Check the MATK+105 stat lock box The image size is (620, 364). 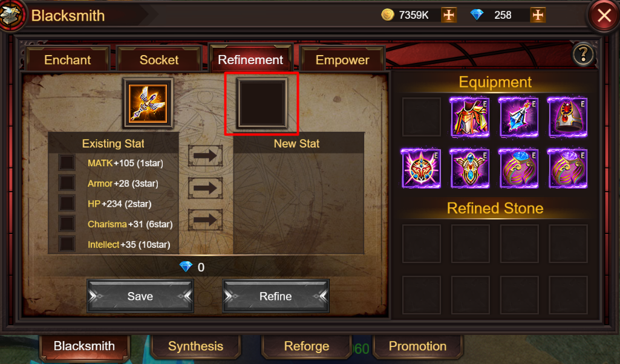click(67, 163)
